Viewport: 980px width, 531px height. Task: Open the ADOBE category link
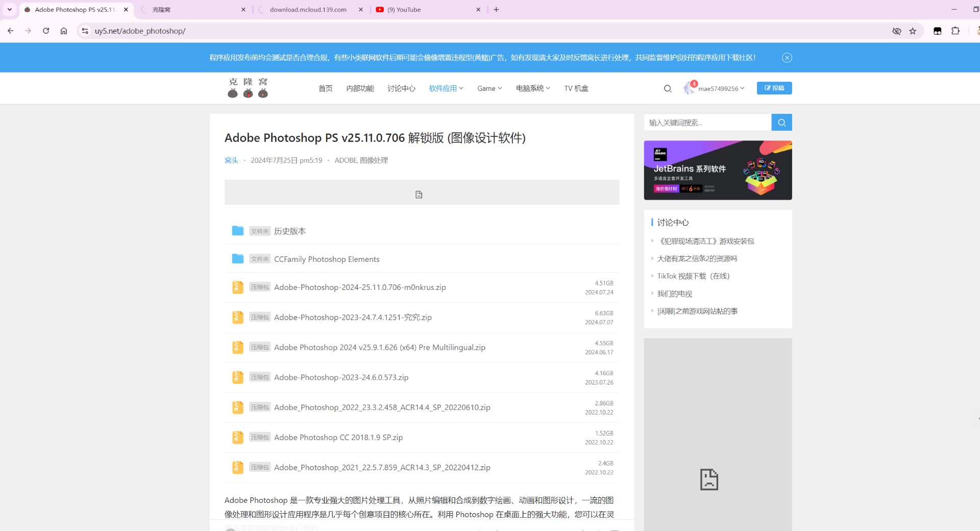tap(346, 160)
